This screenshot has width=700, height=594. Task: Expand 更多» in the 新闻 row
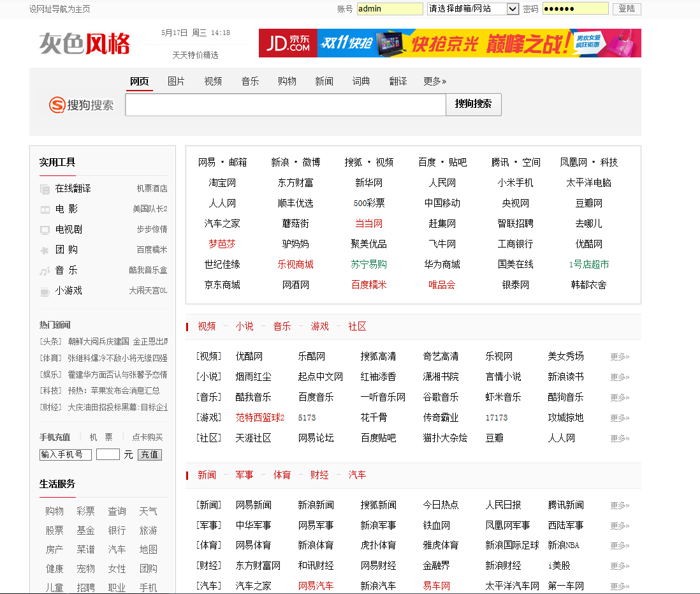620,505
